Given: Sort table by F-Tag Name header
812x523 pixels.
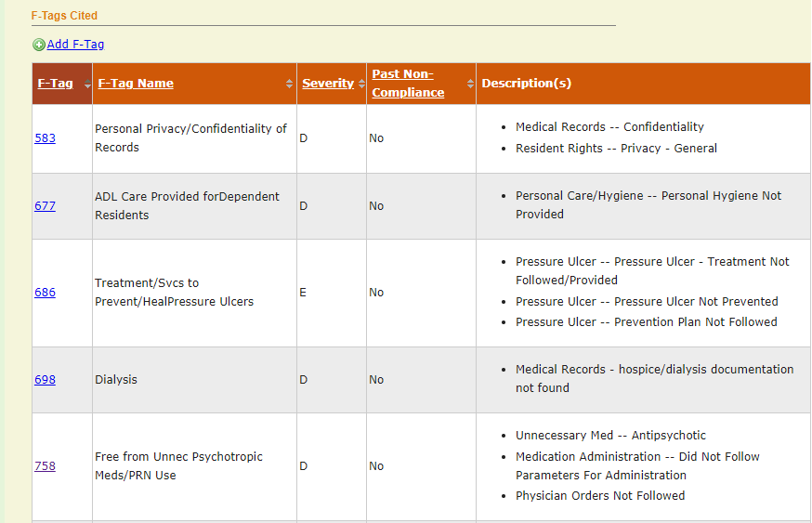Looking at the screenshot, I should point(136,84).
